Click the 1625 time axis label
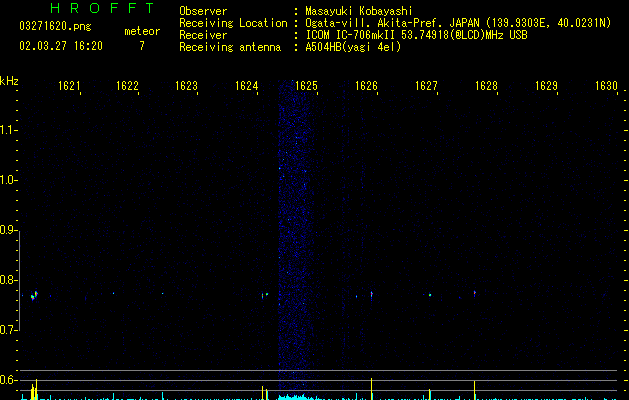The width and height of the screenshot is (629, 400). [306, 86]
